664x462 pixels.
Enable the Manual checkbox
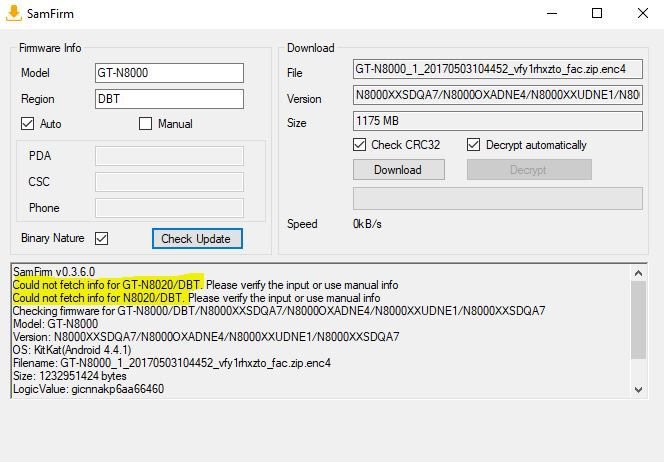pyautogui.click(x=145, y=124)
